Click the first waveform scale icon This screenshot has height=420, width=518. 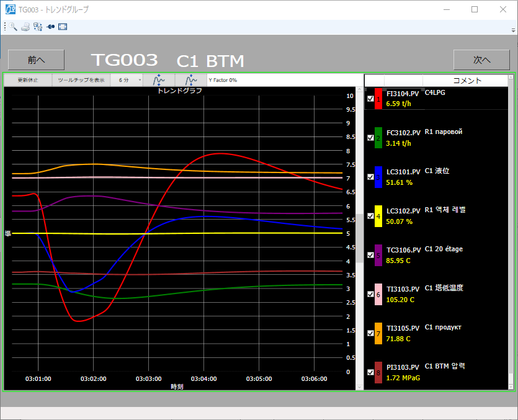click(159, 80)
